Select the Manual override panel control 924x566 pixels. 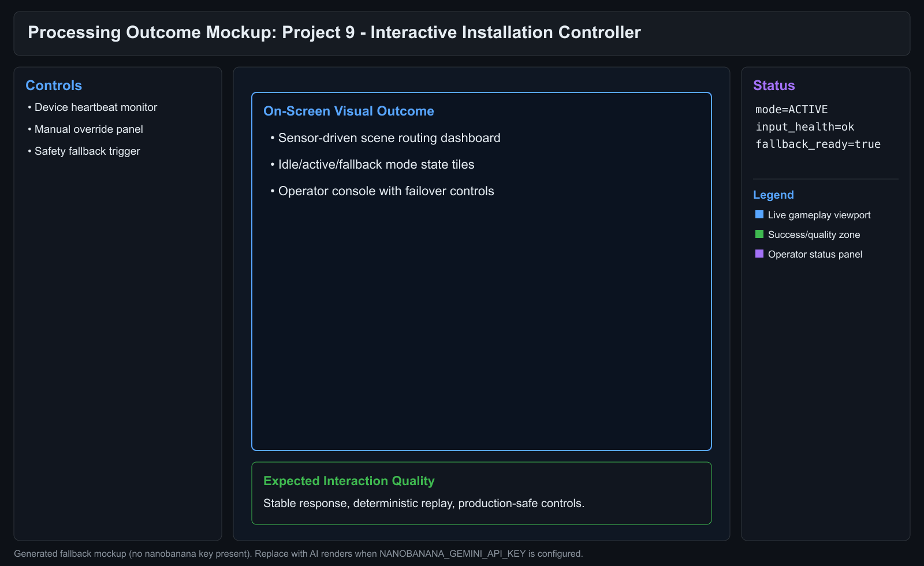[x=88, y=129]
